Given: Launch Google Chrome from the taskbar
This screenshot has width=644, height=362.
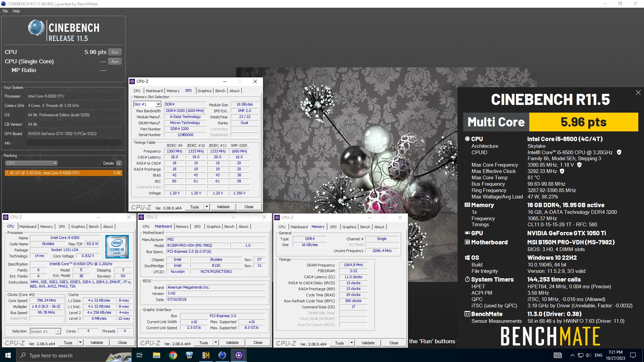Looking at the screenshot, I should 173,355.
